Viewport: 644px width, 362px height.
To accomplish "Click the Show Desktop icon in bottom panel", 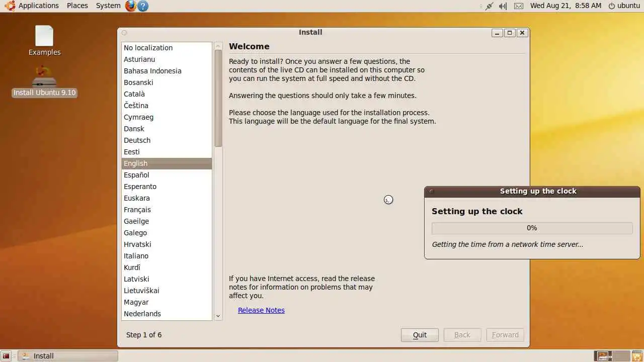I will 6,356.
